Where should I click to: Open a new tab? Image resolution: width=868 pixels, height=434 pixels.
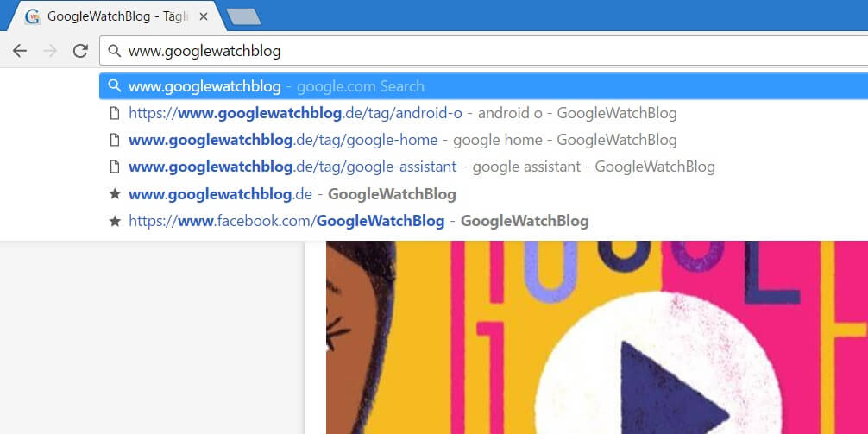click(243, 16)
